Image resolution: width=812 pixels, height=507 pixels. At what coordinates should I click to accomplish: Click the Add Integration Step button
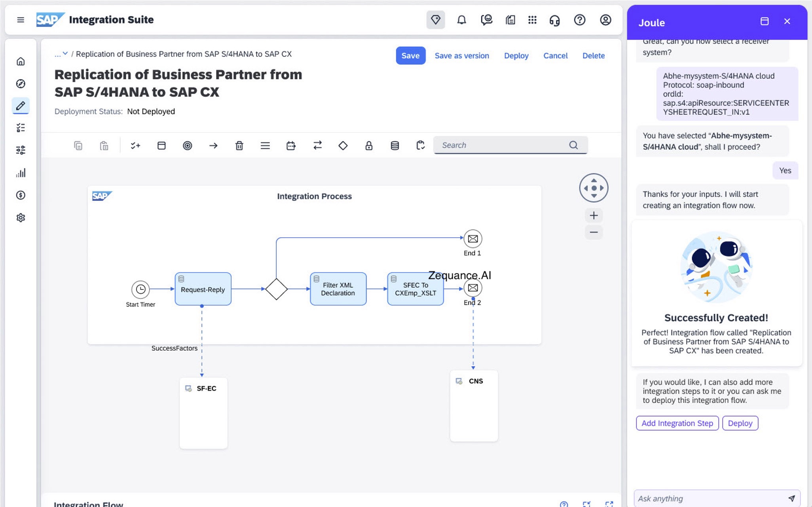(677, 423)
